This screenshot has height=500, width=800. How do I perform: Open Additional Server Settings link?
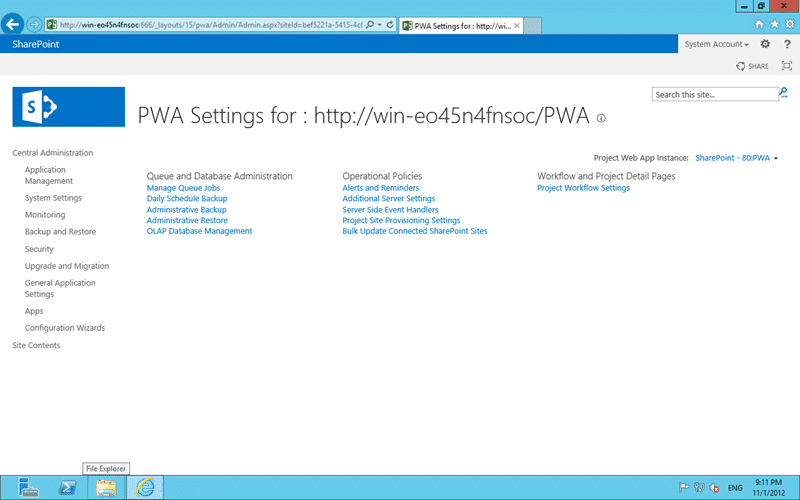(389, 198)
